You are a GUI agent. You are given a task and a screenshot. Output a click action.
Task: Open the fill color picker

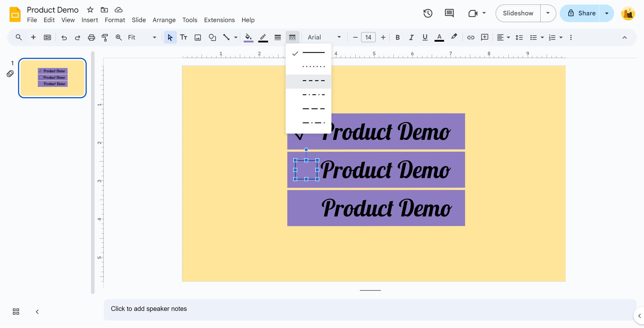[x=248, y=37]
